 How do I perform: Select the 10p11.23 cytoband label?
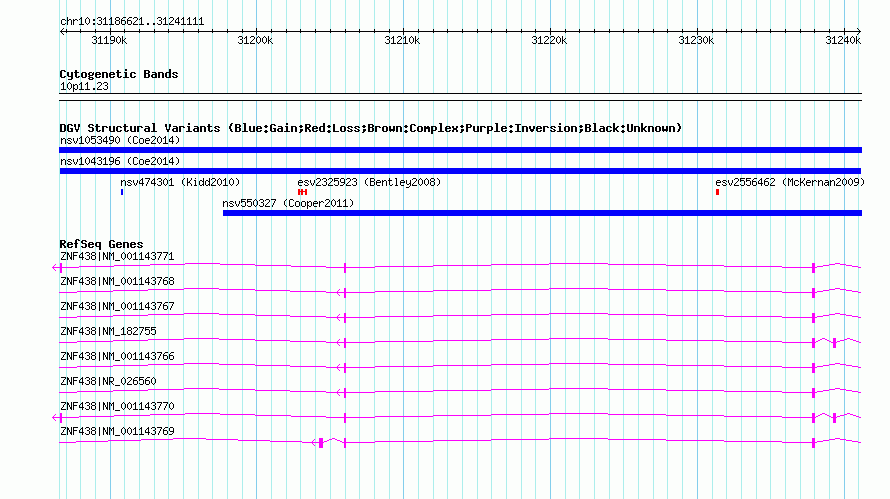coord(84,86)
